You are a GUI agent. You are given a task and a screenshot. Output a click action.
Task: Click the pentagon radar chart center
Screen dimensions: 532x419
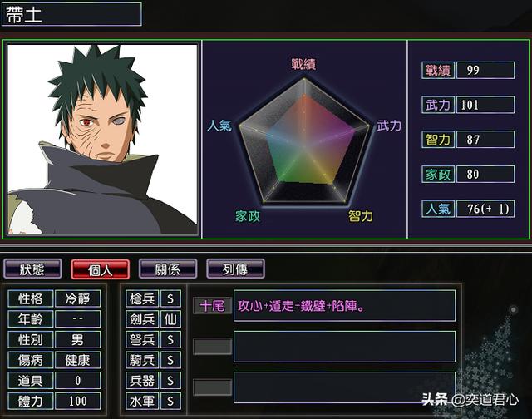pos(304,145)
